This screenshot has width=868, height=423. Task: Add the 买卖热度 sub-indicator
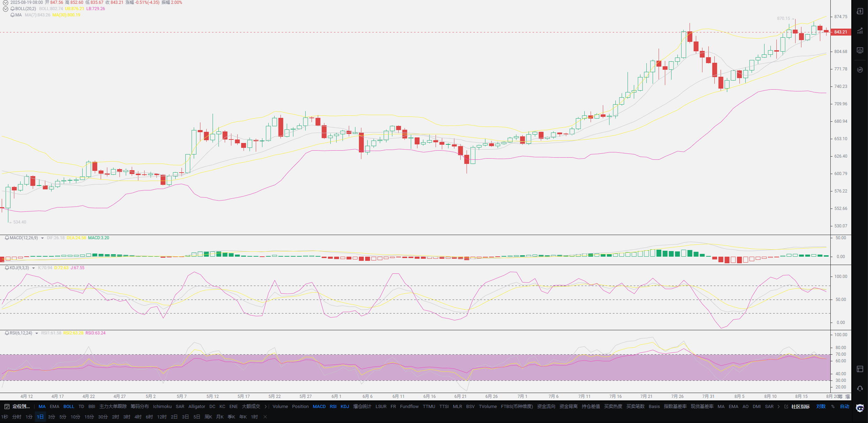613,407
